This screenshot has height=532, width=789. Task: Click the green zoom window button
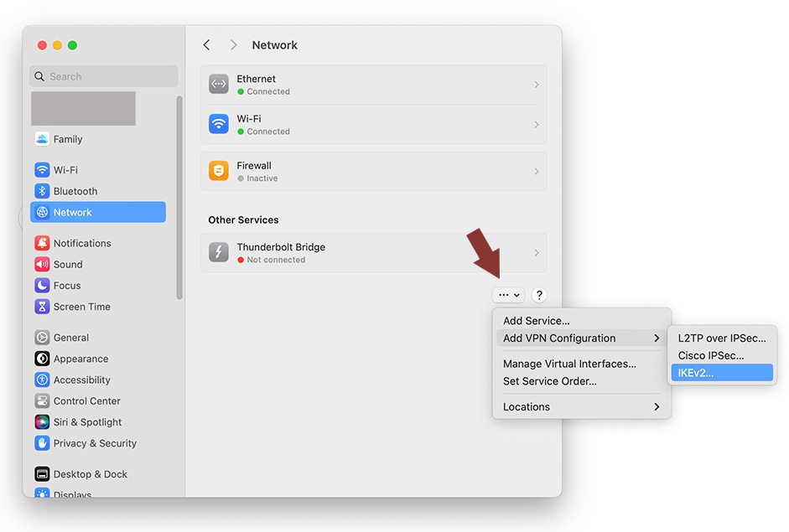72,45
